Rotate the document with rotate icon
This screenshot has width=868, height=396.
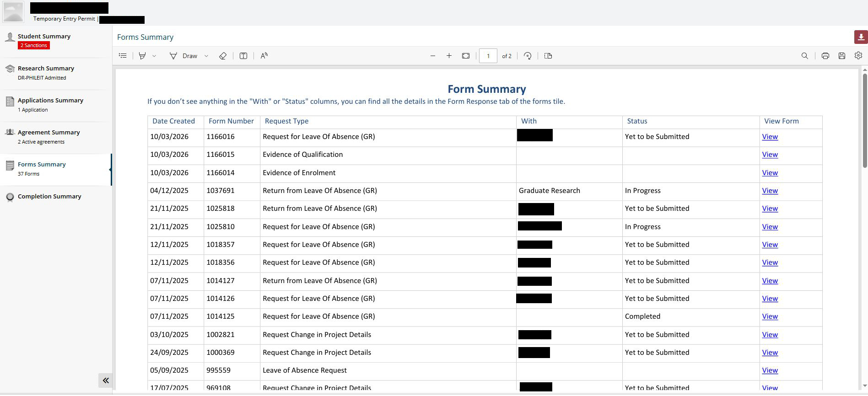(x=528, y=56)
